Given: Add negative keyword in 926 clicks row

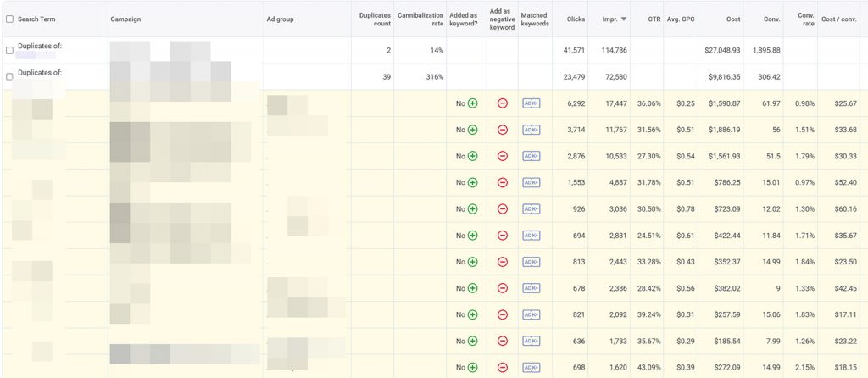Looking at the screenshot, I should 503,208.
